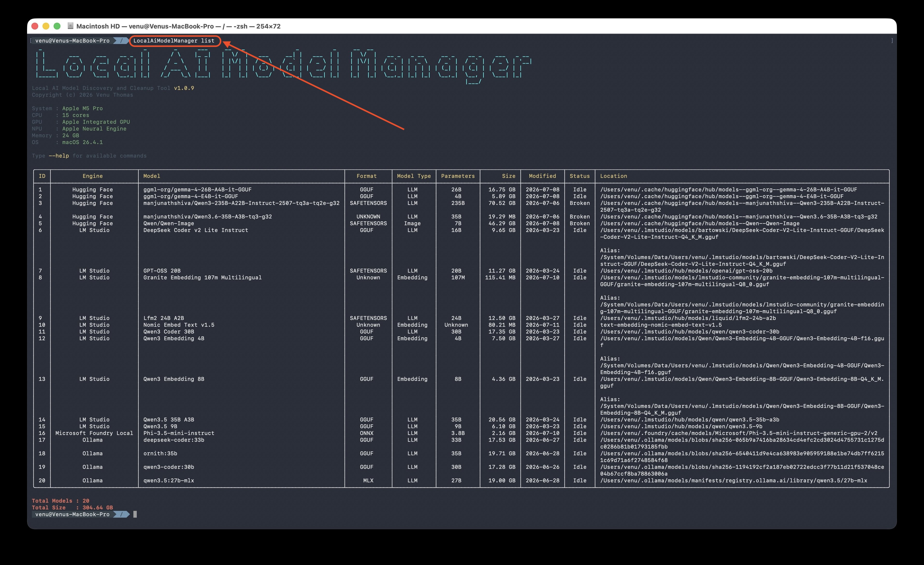Click the typed command 'LocalAiModelManager list'

point(174,41)
